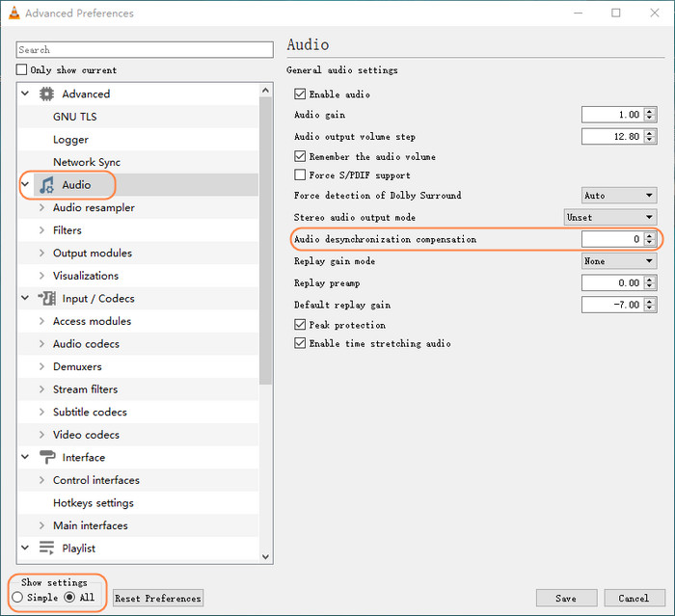Image resolution: width=675 pixels, height=616 pixels.
Task: Click the tree scrollbar down arrow
Action: pos(265,556)
